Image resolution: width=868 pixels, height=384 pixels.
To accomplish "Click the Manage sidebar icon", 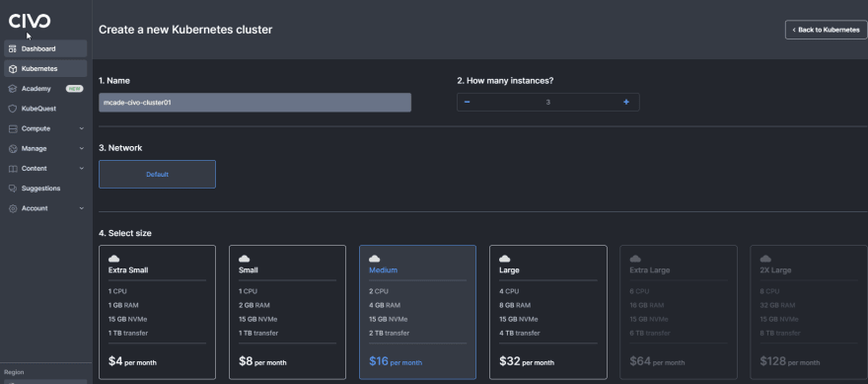I will coord(13,148).
